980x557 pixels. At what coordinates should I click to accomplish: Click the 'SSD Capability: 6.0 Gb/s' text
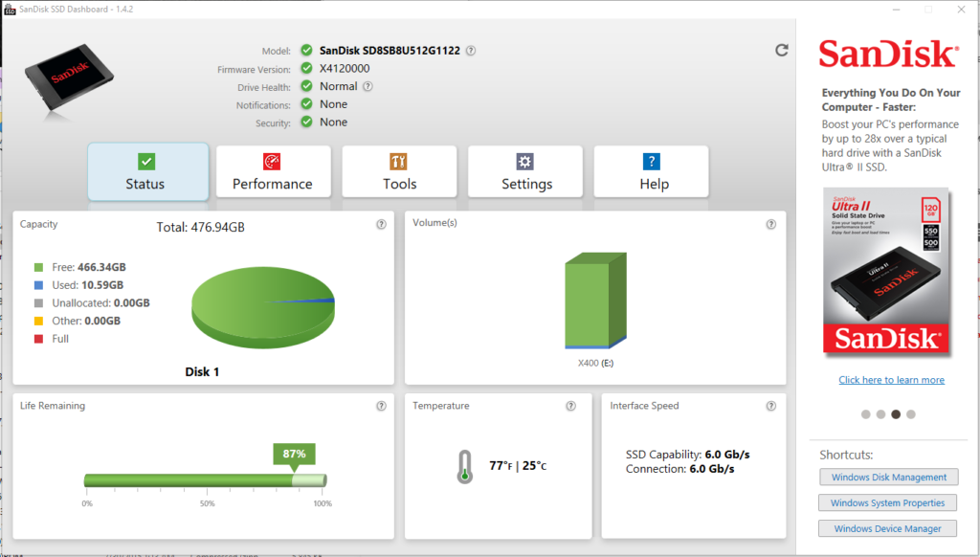tap(687, 455)
